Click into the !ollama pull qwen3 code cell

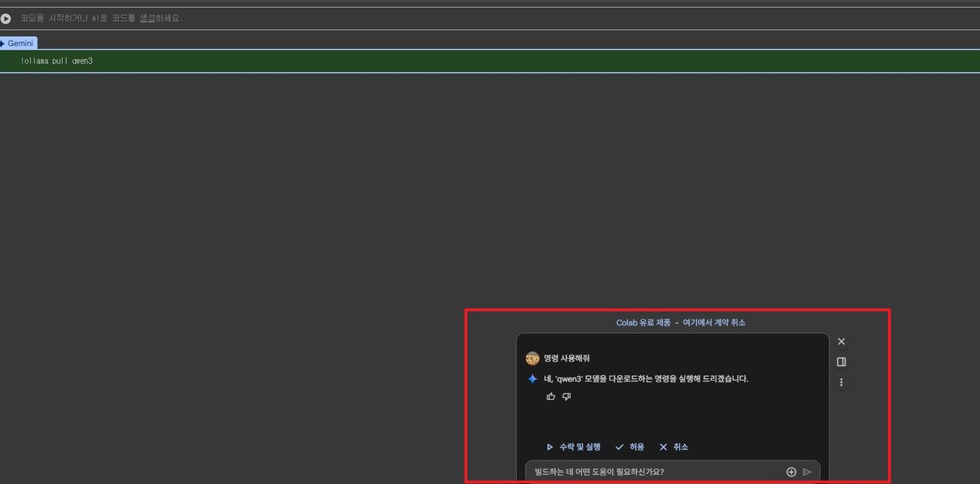coord(306,61)
